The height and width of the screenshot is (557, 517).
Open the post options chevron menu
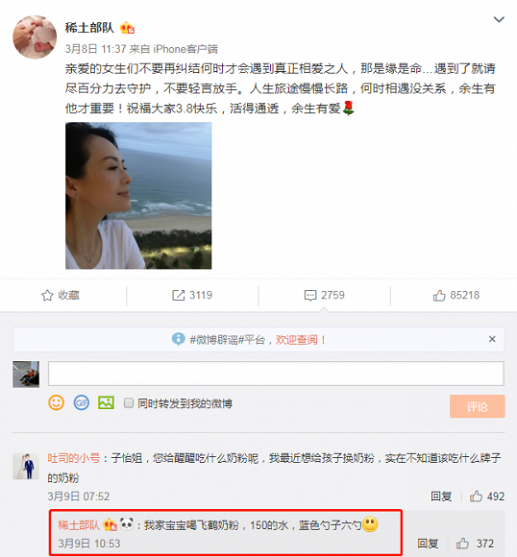click(499, 20)
